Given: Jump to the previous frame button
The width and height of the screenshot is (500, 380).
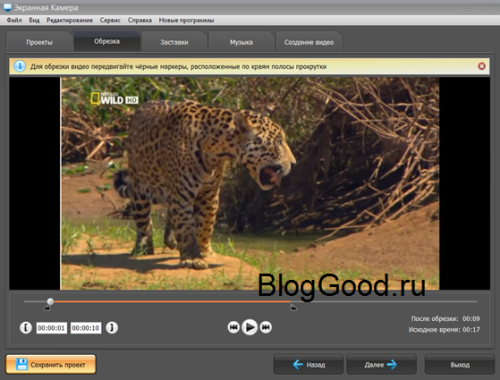Looking at the screenshot, I should [233, 327].
